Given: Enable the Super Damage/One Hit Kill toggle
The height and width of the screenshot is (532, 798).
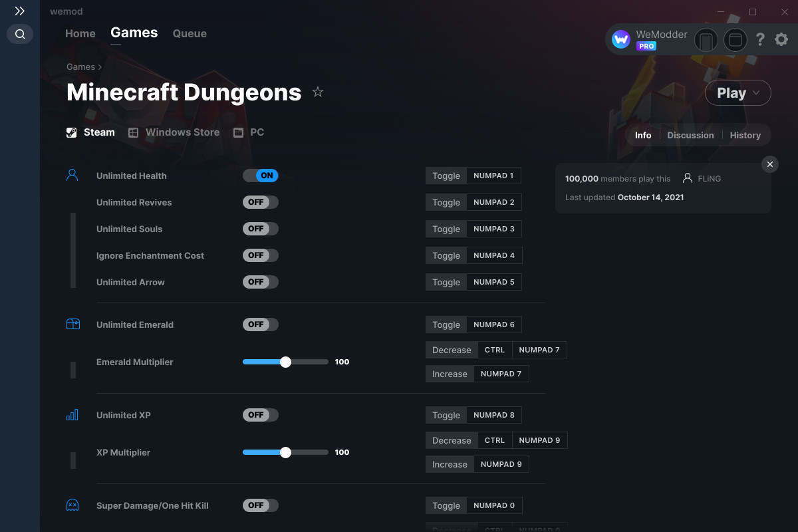Looking at the screenshot, I should pos(261,505).
